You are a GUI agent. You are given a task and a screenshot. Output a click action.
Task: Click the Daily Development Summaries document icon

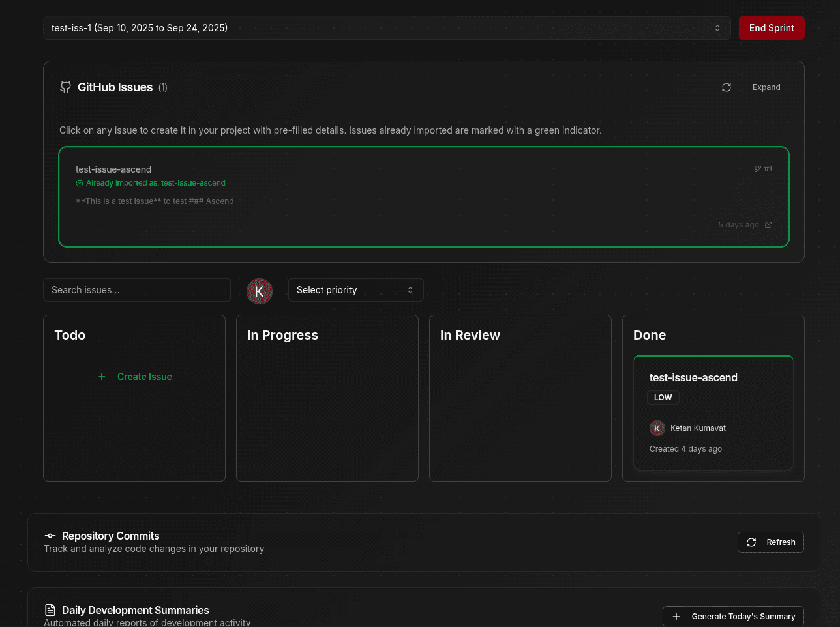(x=50, y=610)
